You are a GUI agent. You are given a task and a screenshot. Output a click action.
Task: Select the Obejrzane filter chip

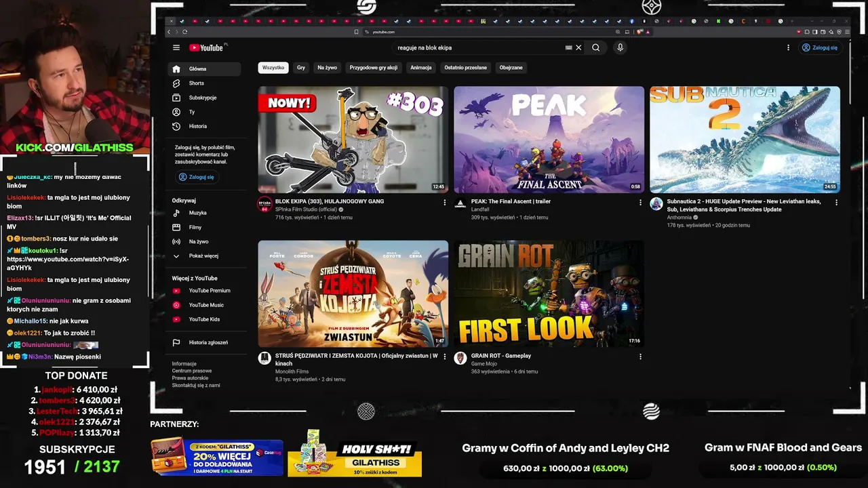click(511, 68)
